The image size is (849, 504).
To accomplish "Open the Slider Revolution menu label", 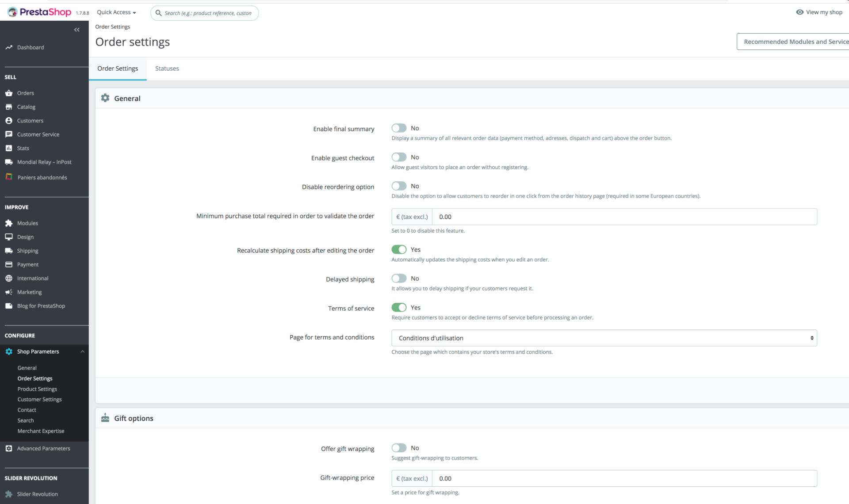I will pyautogui.click(x=37, y=494).
